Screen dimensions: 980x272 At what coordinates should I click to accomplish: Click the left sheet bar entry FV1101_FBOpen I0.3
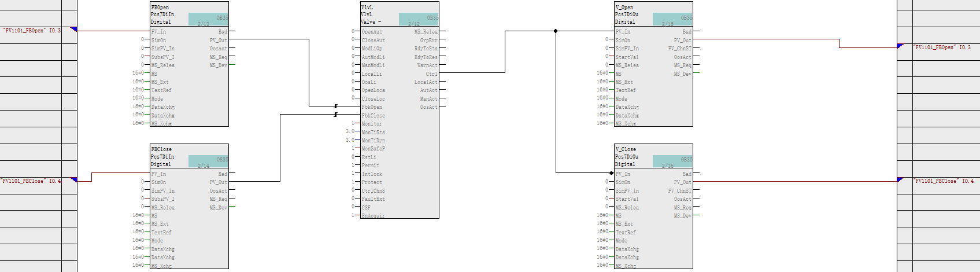point(31,31)
